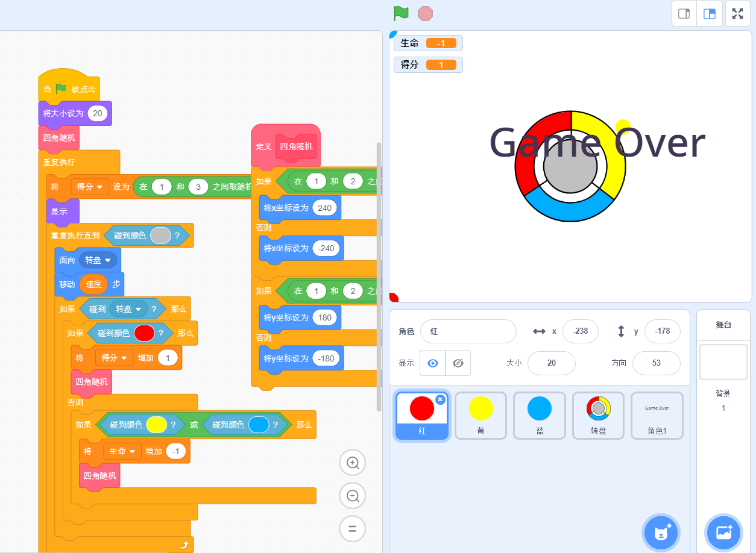Switch to large stage layout

710,14
